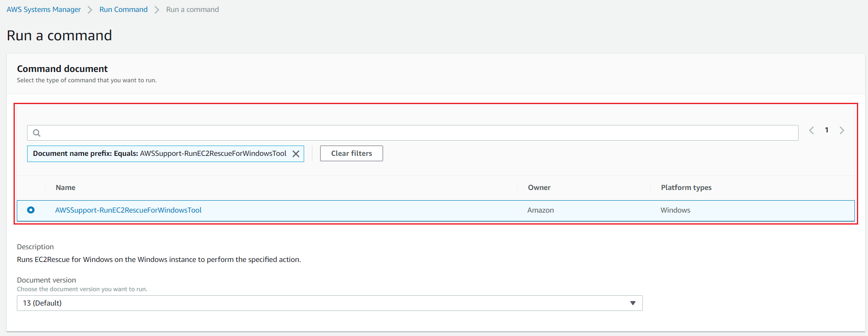Open the AWS Systems Manager breadcrumb
Image resolution: width=868 pixels, height=336 pixels.
tap(44, 9)
